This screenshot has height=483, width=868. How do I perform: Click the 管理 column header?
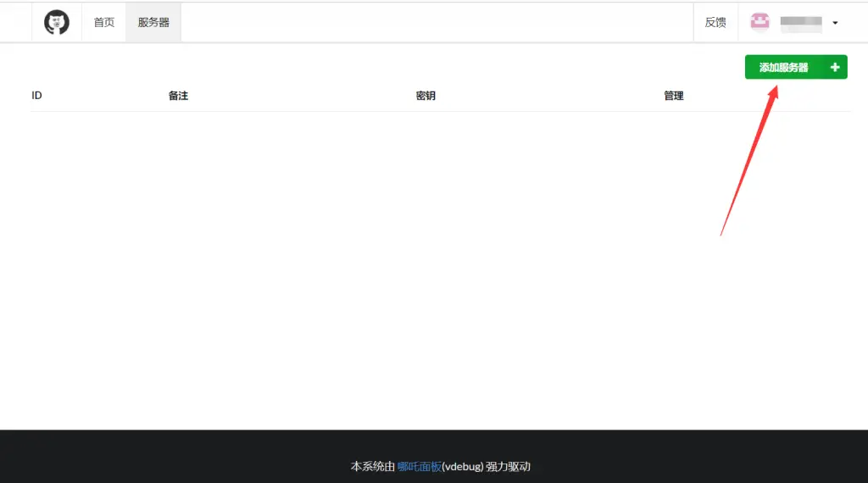pyautogui.click(x=674, y=96)
